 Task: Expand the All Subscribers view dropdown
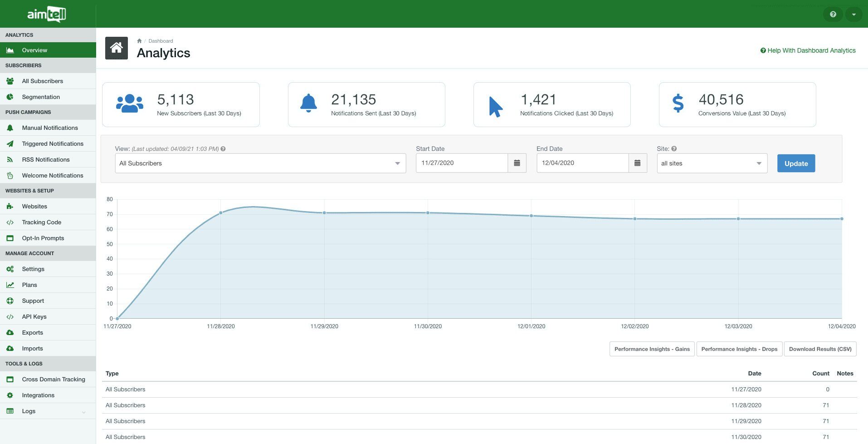click(260, 163)
